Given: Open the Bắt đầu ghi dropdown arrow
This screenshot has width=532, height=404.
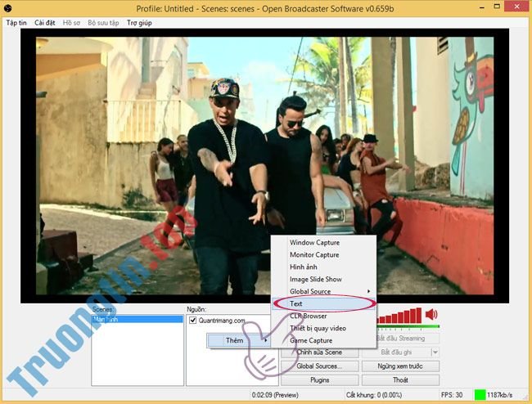Looking at the screenshot, I should tap(435, 352).
